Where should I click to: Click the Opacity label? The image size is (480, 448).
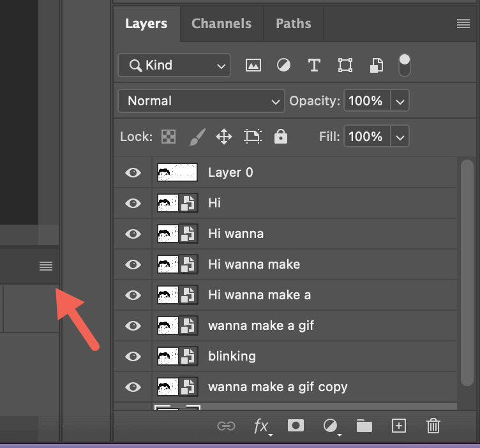[315, 101]
